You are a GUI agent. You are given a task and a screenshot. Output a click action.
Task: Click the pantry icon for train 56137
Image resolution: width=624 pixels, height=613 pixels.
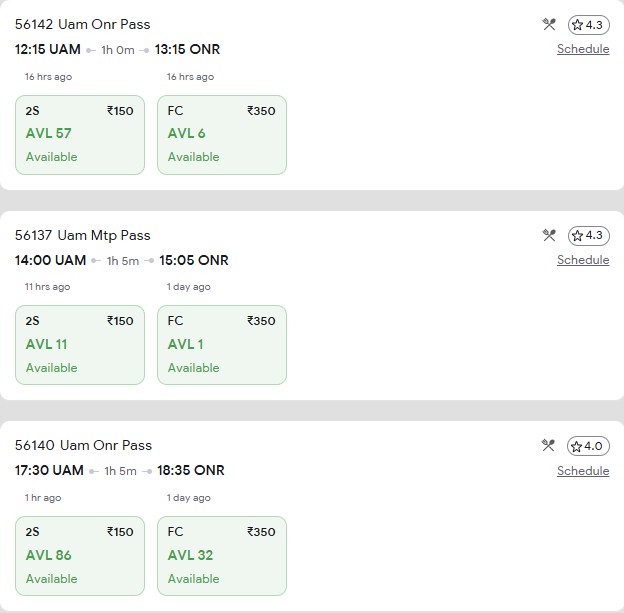548,236
